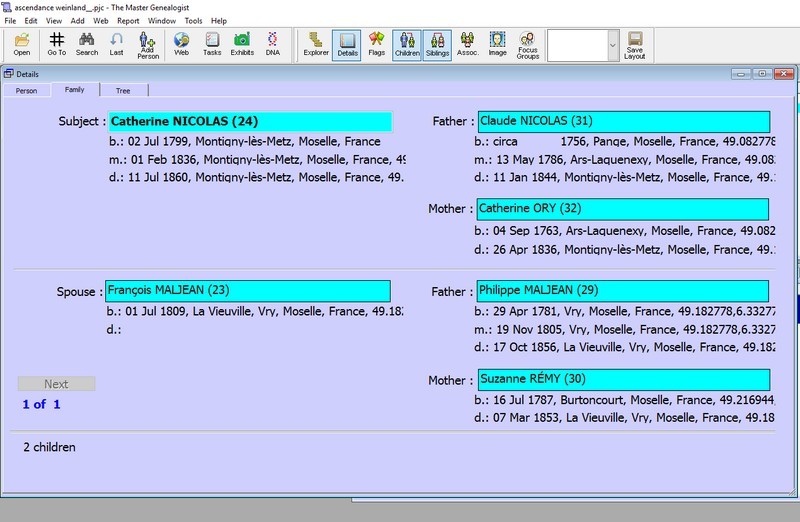Viewport: 800px width, 522px height.
Task: Open the Web toolbar icon
Action: click(181, 44)
